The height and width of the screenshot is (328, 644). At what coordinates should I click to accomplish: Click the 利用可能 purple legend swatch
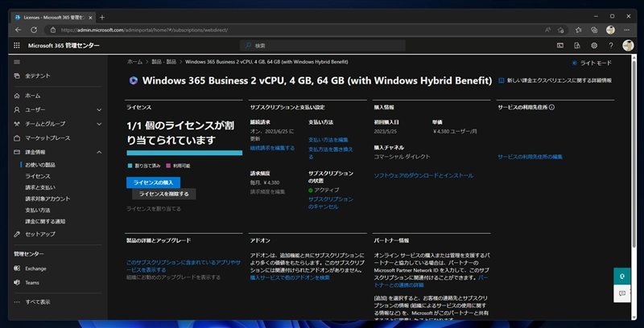pos(168,166)
